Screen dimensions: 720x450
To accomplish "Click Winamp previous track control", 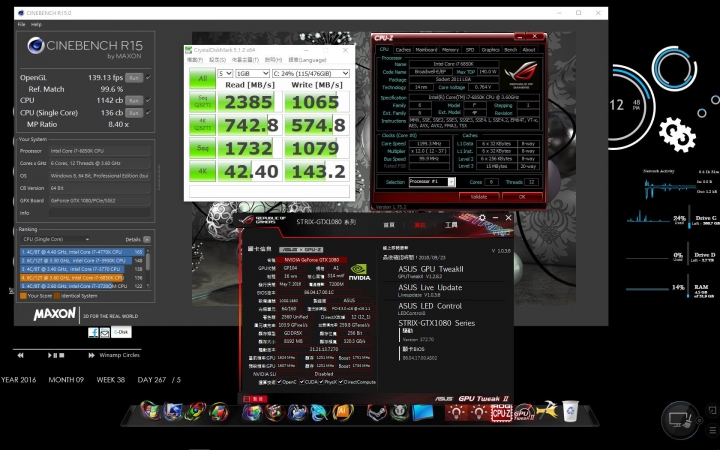I will coord(20,355).
